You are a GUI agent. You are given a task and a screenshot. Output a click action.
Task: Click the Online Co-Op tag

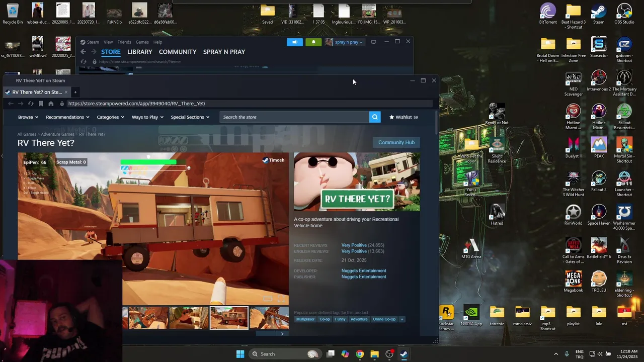(x=384, y=319)
